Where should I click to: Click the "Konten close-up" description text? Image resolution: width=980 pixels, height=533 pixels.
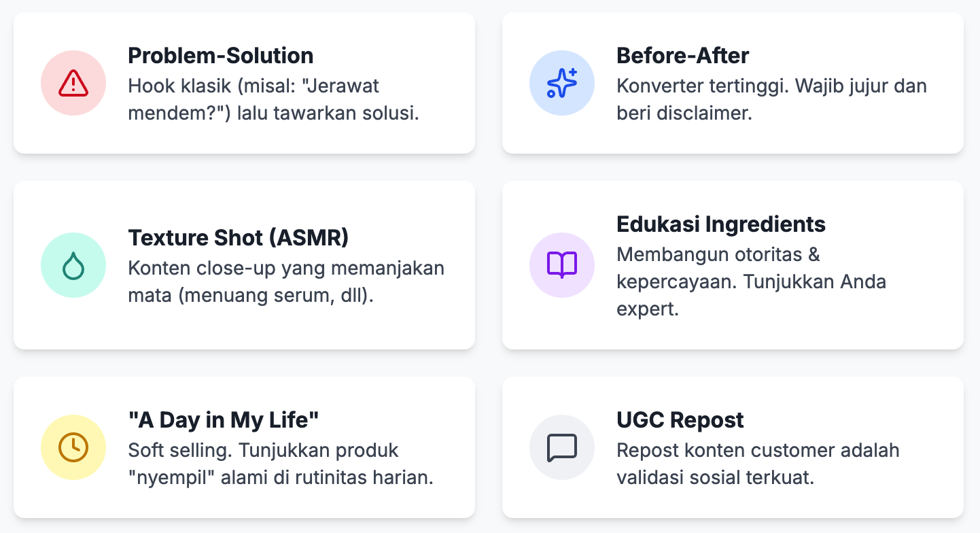[285, 281]
